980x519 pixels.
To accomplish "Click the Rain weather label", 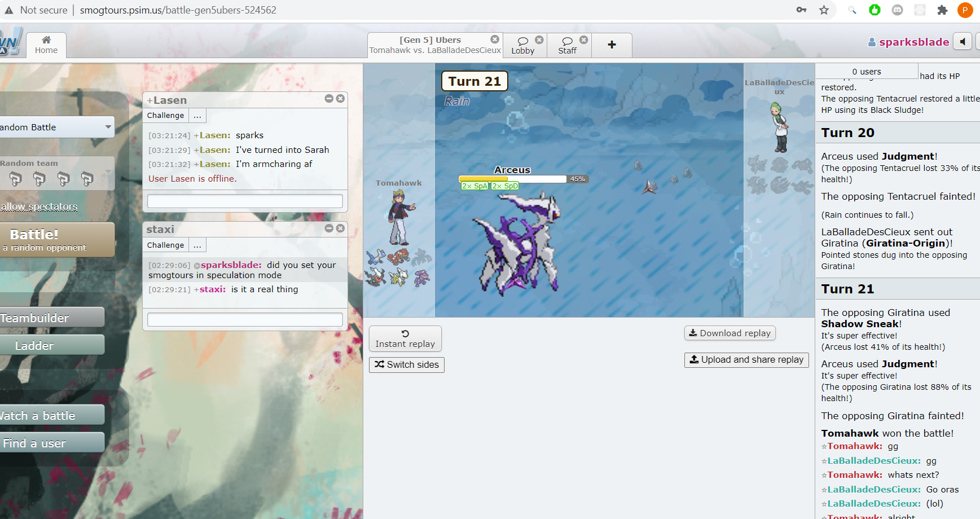I will point(456,101).
